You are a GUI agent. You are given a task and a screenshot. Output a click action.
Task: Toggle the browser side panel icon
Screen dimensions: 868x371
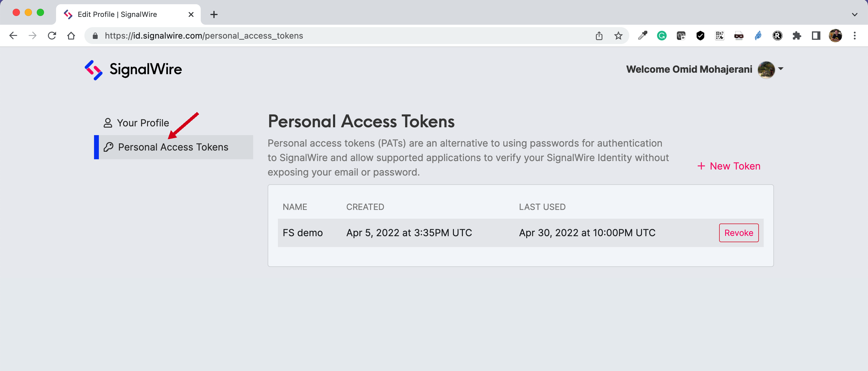(816, 36)
